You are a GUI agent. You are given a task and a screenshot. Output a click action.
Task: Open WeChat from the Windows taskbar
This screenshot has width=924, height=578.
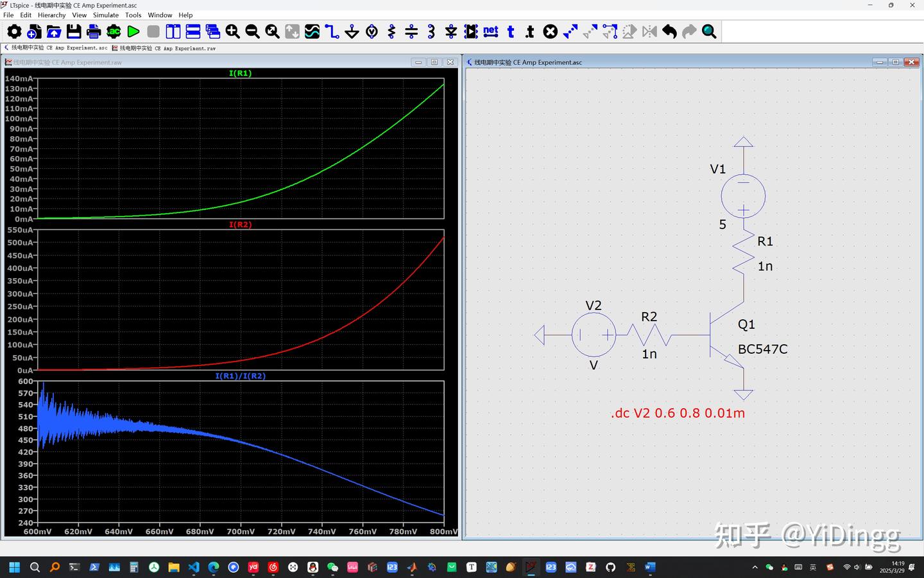(332, 567)
